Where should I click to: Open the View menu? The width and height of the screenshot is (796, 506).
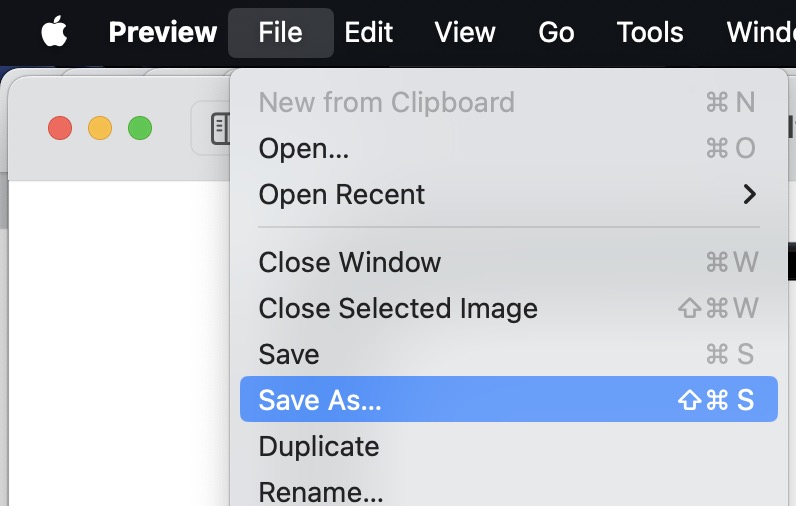(x=465, y=32)
